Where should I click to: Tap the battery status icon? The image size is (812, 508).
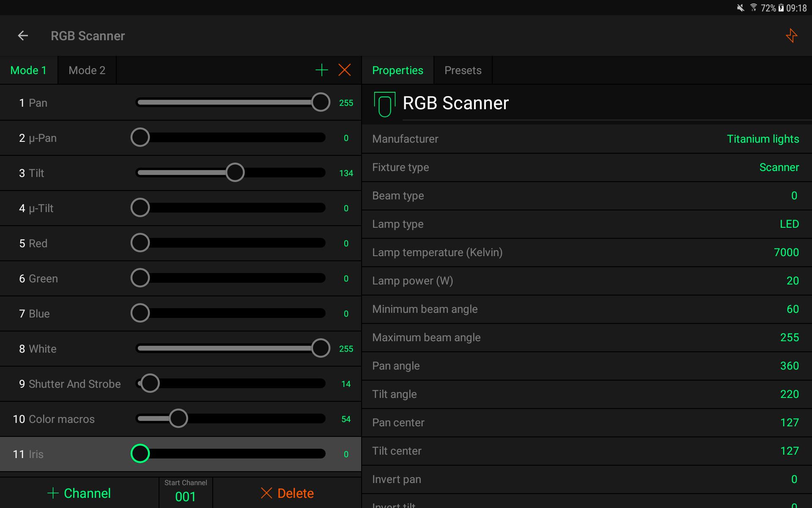[781, 8]
